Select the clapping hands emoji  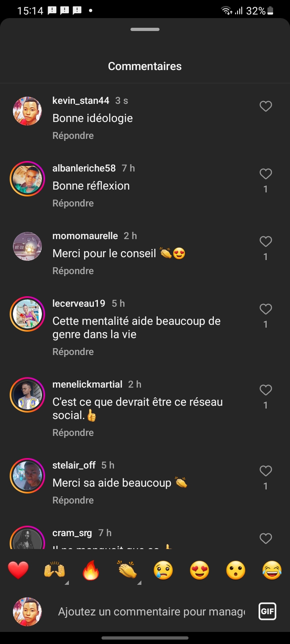pyautogui.click(x=127, y=570)
